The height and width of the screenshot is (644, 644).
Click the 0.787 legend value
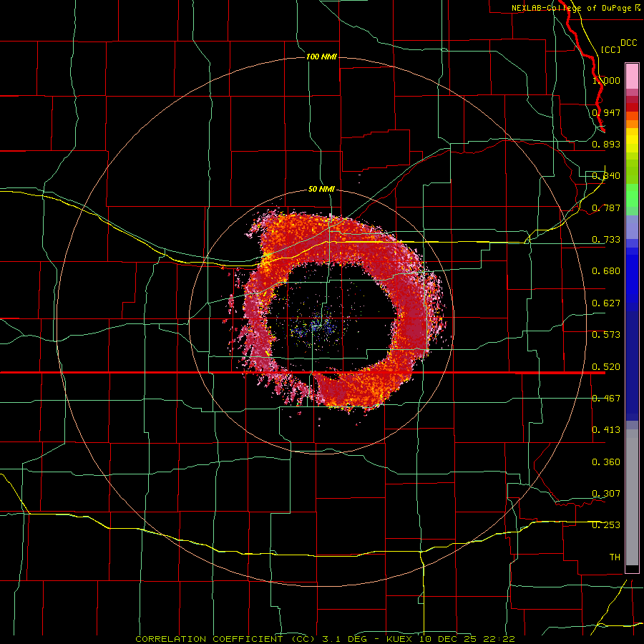click(606, 208)
